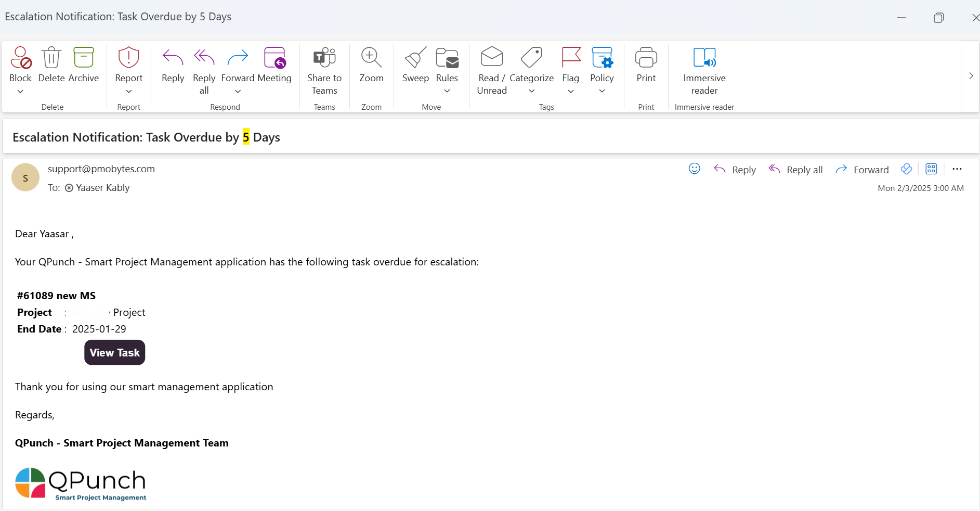The height and width of the screenshot is (511, 980).
Task: Expand the Block dropdown arrow
Action: pyautogui.click(x=20, y=92)
